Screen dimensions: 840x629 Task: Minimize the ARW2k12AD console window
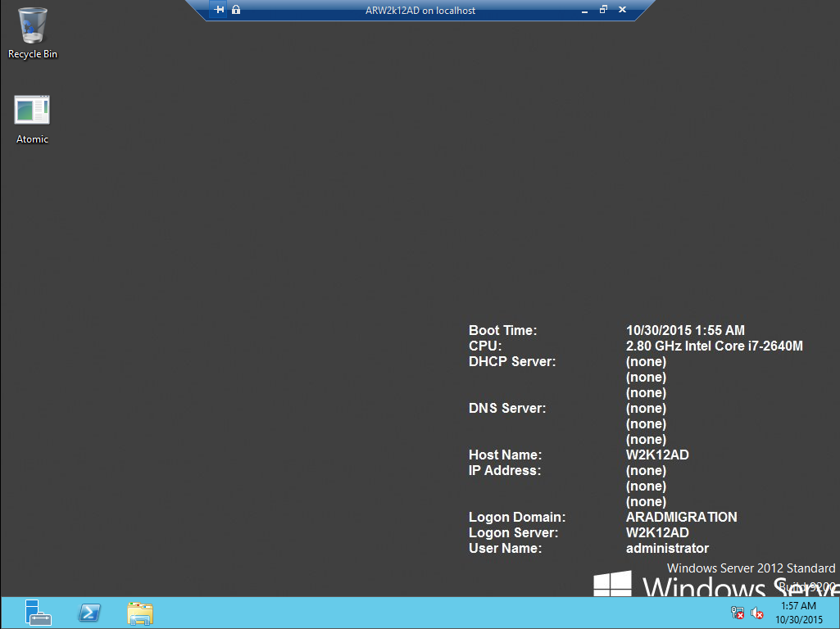click(x=583, y=10)
